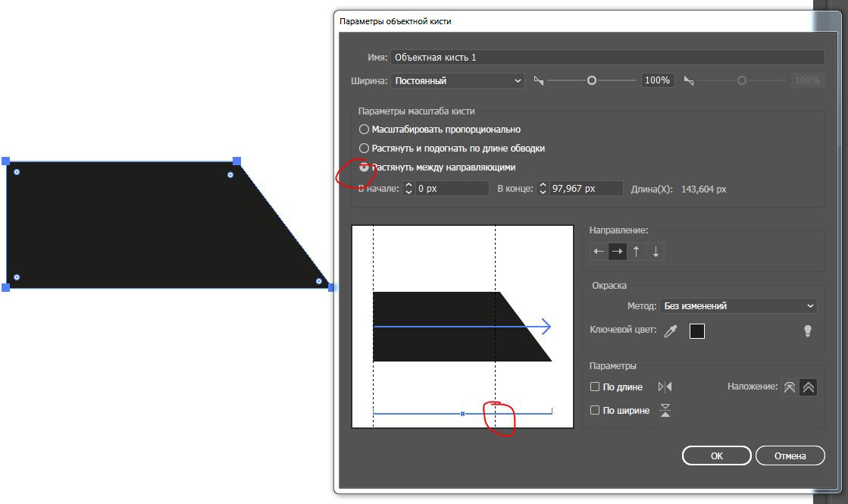This screenshot has height=504, width=848.
Task: Select 'Масштабировать пропорционально' radio option
Action: (364, 130)
